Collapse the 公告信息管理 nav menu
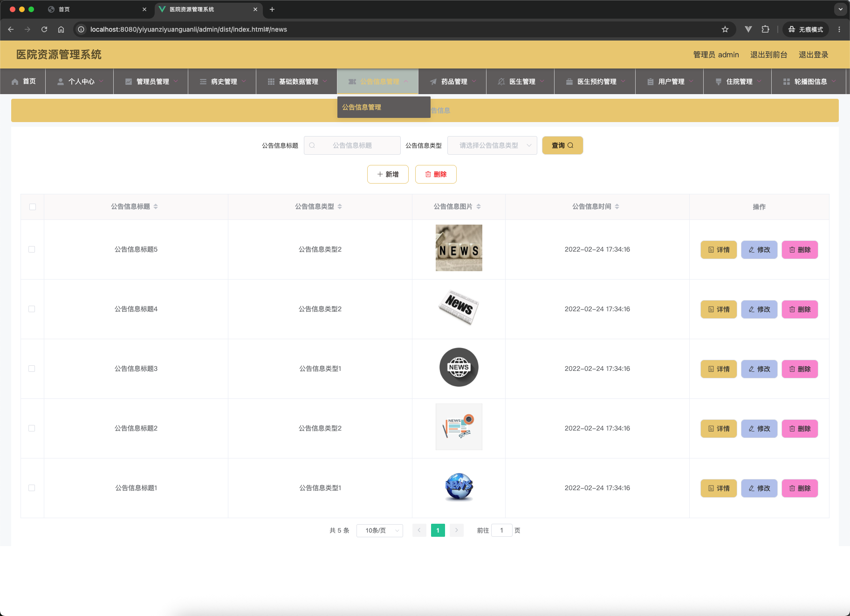850x616 pixels. tap(378, 82)
